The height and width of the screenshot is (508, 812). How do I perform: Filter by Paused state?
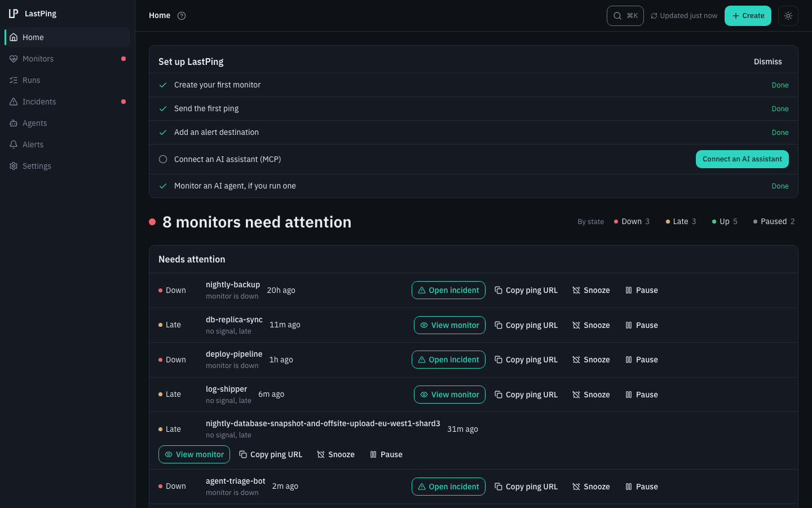pyautogui.click(x=774, y=221)
